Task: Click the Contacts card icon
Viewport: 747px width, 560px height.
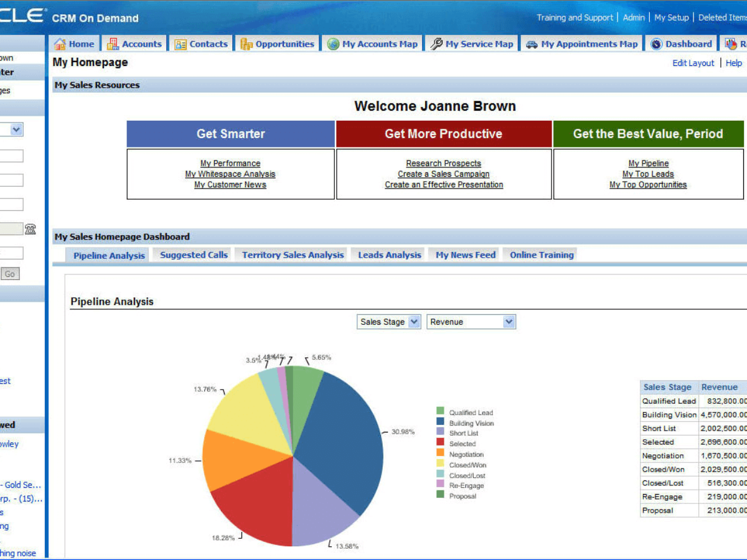Action: point(181,44)
